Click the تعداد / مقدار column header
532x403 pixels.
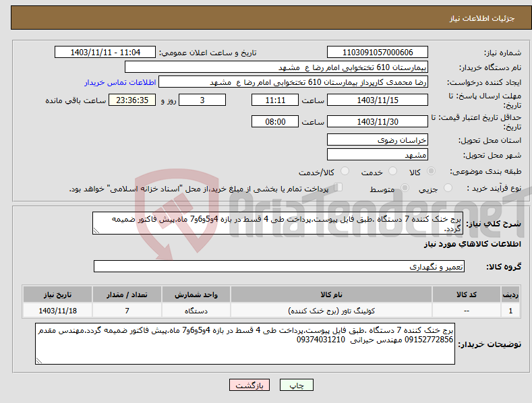point(127,294)
